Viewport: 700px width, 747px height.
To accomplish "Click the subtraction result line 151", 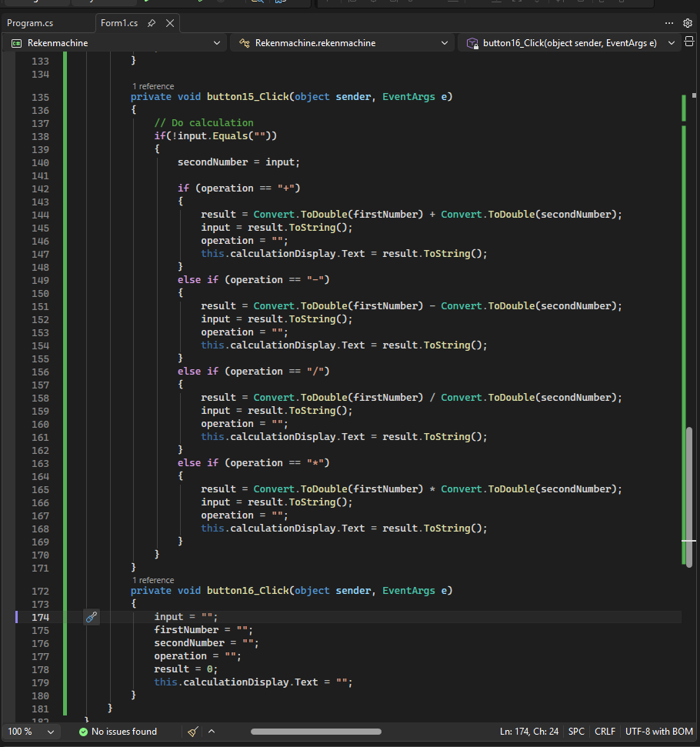I will pyautogui.click(x=412, y=306).
